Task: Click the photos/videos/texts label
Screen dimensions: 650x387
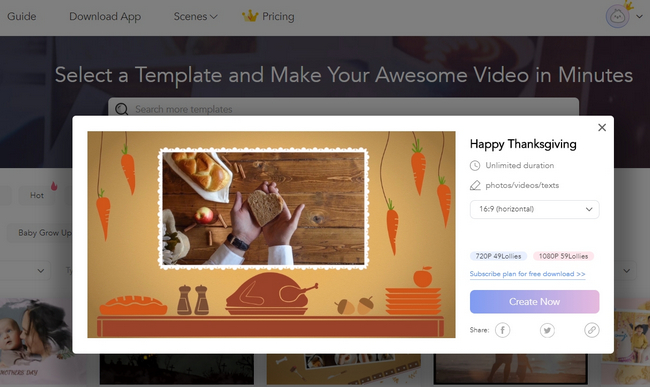Action: [x=522, y=185]
